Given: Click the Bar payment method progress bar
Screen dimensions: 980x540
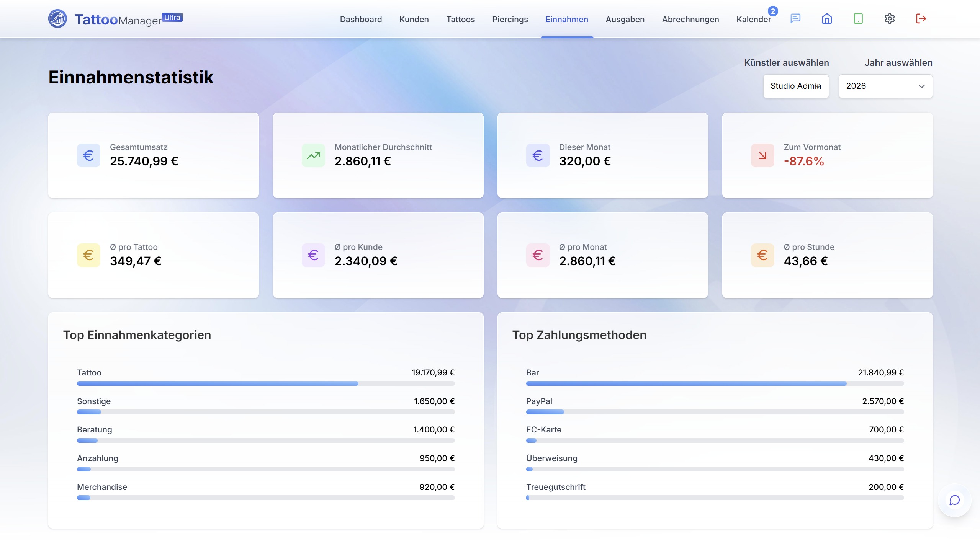Looking at the screenshot, I should tap(715, 383).
